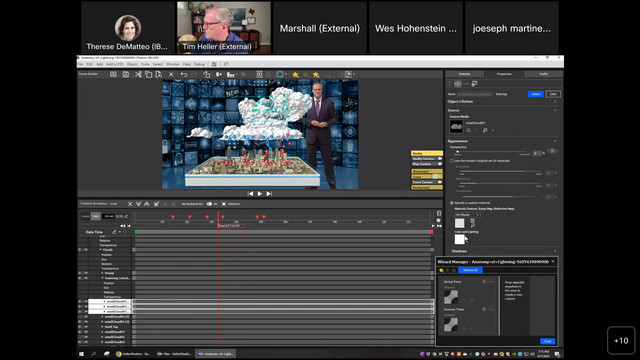Click the Paste icon in toolbar

click(159, 74)
